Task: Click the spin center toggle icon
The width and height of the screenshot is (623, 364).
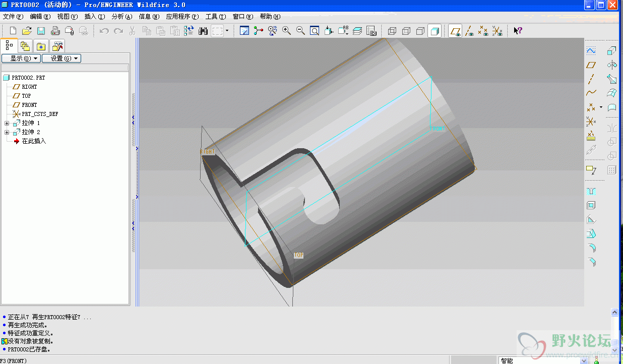Action: point(259,31)
